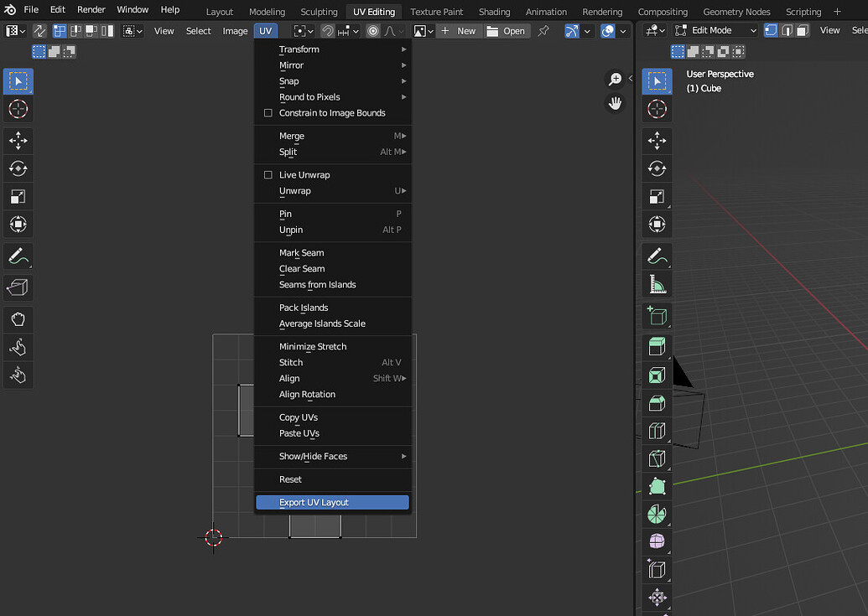Toggle the Constrain to Image Bounds checkbox
Screen dimensions: 868x616
[x=268, y=113]
